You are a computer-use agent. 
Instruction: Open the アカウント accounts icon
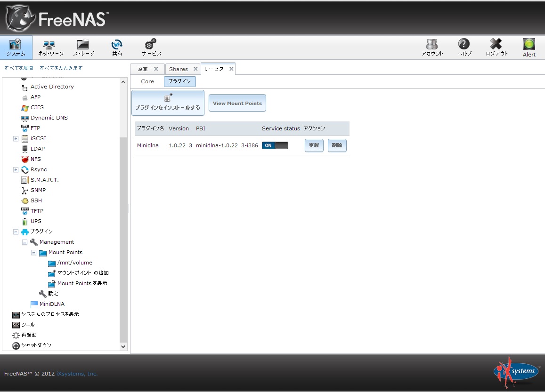click(432, 48)
